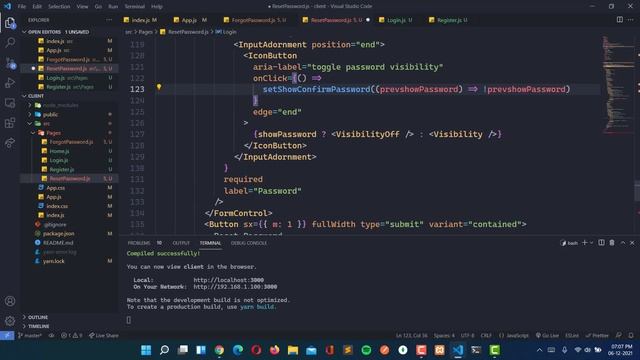Open Spotify from the taskbar
Viewport: 640px width, 360px height.
(366, 350)
